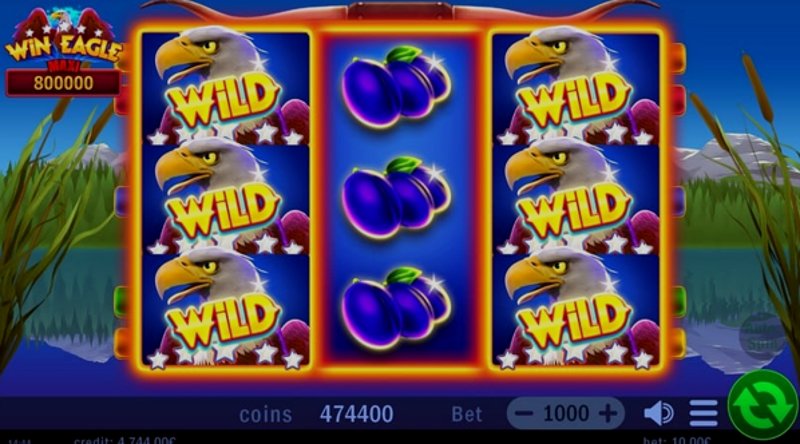Select the Maxi 800000 jackpot display

pyautogui.click(x=63, y=82)
